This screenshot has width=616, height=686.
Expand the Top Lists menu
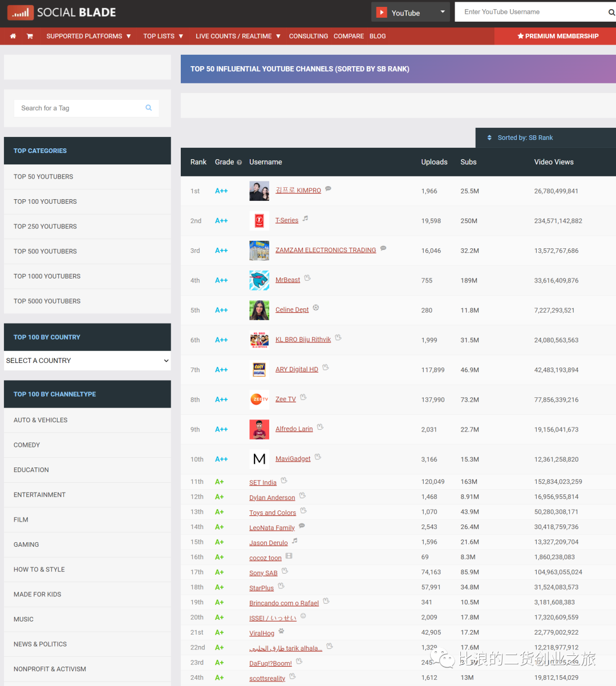coord(163,36)
